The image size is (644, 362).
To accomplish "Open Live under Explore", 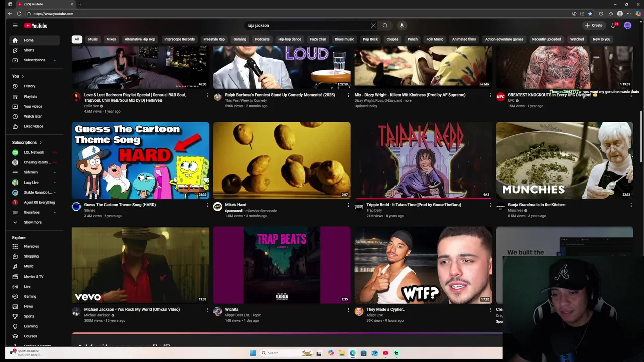I will click(x=34, y=286).
